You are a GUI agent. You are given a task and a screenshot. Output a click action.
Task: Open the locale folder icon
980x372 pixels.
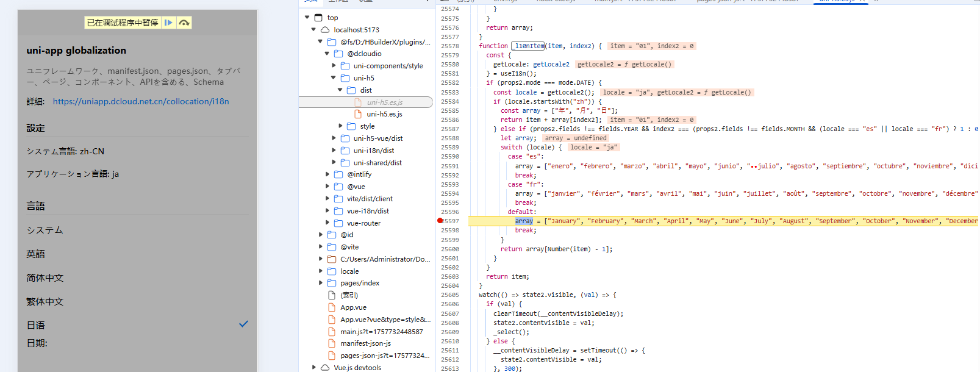[x=332, y=271]
